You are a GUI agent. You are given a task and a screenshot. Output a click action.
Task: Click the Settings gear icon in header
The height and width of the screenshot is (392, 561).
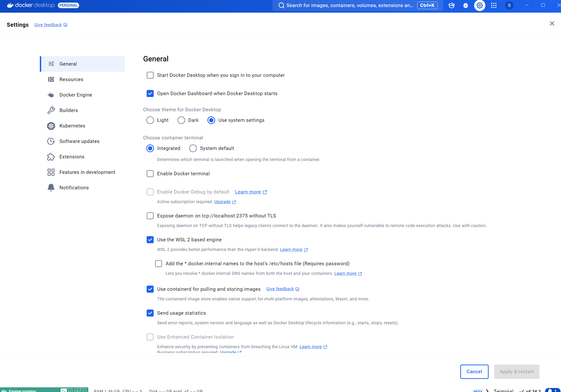(x=479, y=5)
